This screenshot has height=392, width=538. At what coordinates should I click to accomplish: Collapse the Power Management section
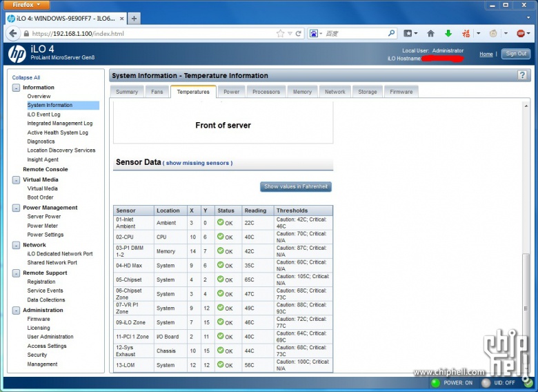pos(16,208)
